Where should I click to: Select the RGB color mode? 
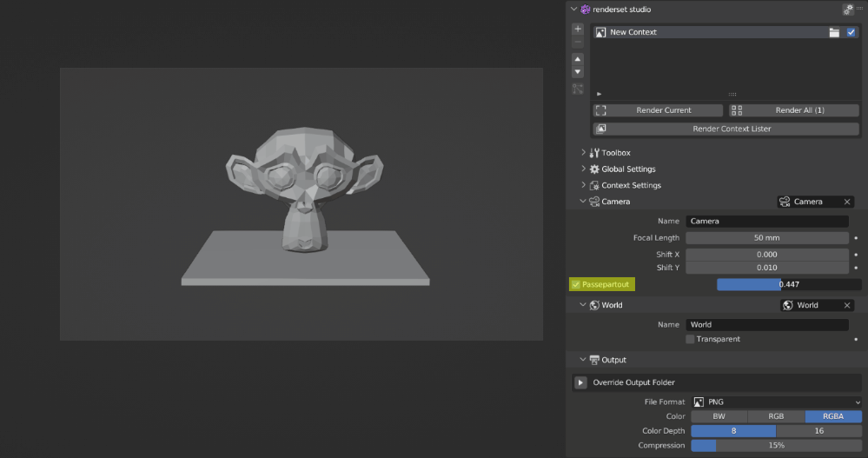click(x=776, y=416)
